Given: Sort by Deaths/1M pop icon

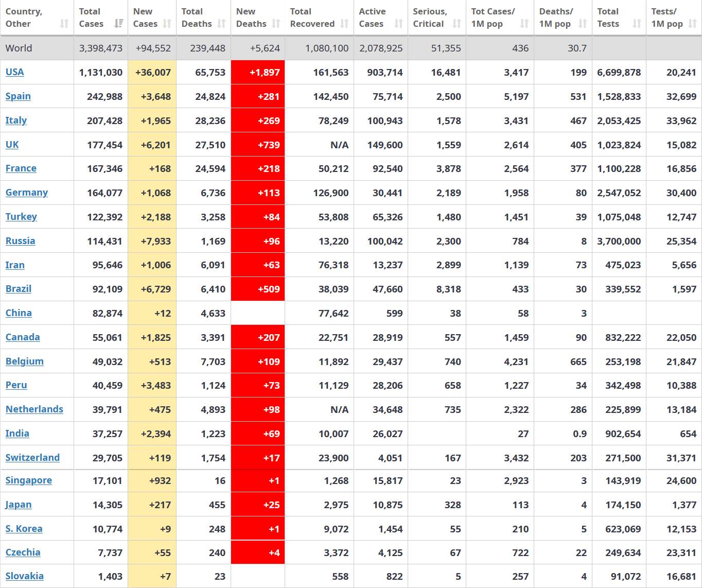Looking at the screenshot, I should click(583, 24).
